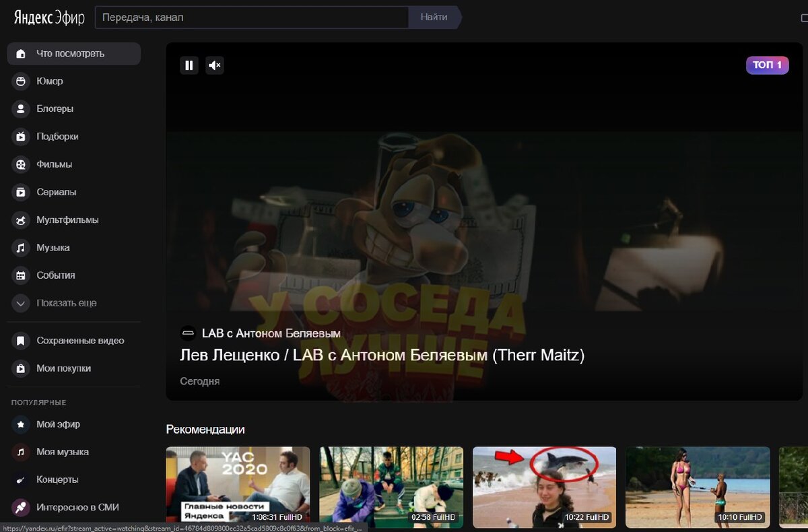Click the Яндекс Эфир logo
This screenshot has width=808, height=532.
(49, 18)
